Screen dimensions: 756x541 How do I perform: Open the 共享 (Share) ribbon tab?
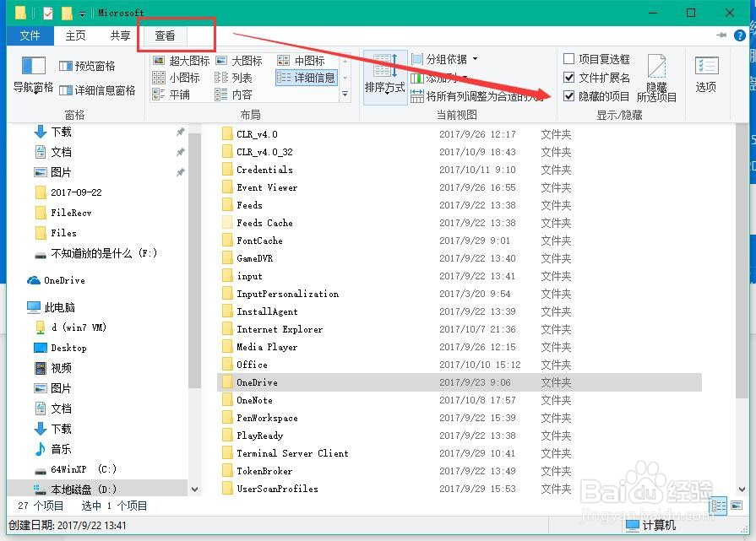119,35
